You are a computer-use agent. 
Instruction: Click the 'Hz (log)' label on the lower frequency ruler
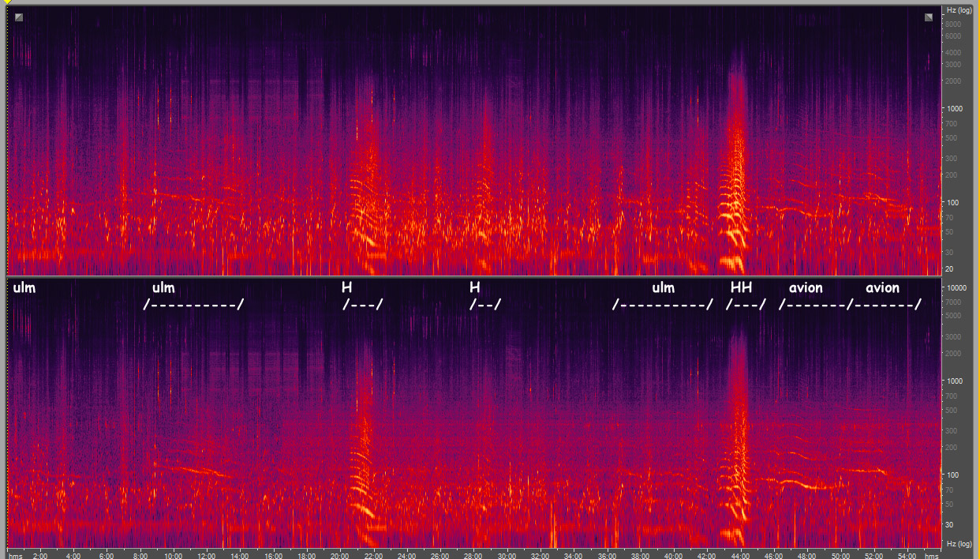[959, 544]
